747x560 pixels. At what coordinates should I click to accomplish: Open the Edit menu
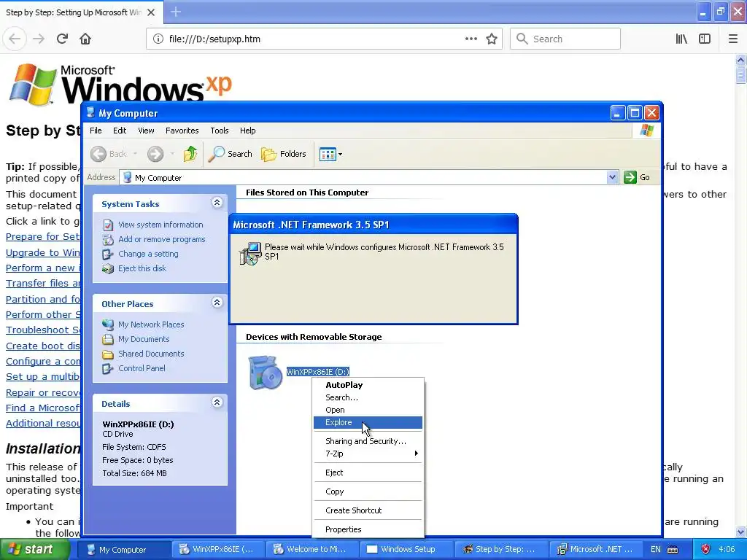(120, 131)
